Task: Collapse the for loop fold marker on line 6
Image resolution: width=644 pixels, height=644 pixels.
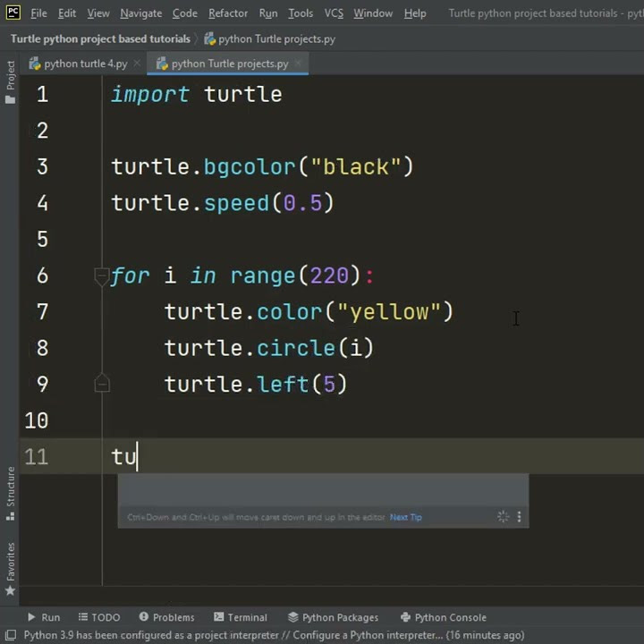Action: pos(101,276)
